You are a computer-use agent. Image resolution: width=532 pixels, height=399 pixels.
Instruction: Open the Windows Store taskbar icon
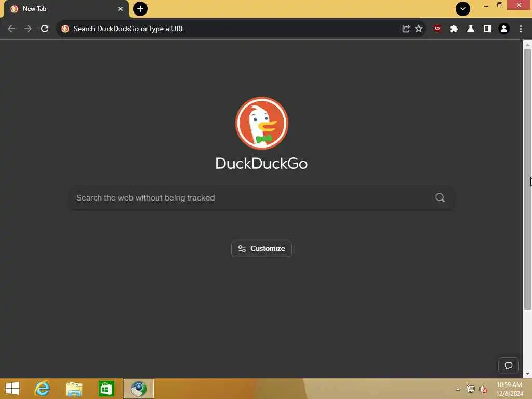[x=106, y=389]
